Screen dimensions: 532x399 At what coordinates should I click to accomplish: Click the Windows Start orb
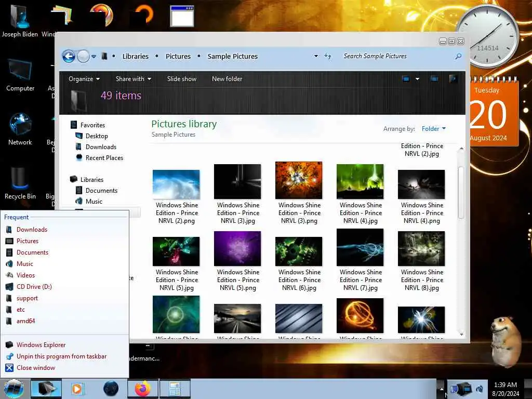point(14,389)
